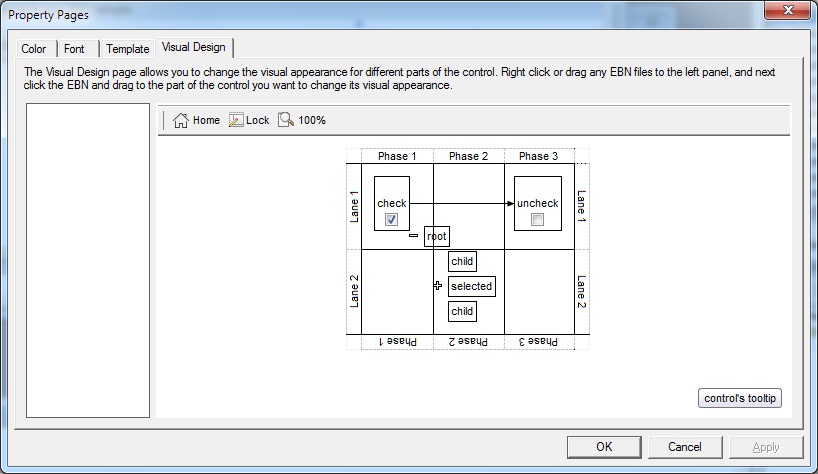Image resolution: width=818 pixels, height=474 pixels.
Task: Click Cancel to dismiss the dialog
Action: coord(685,447)
